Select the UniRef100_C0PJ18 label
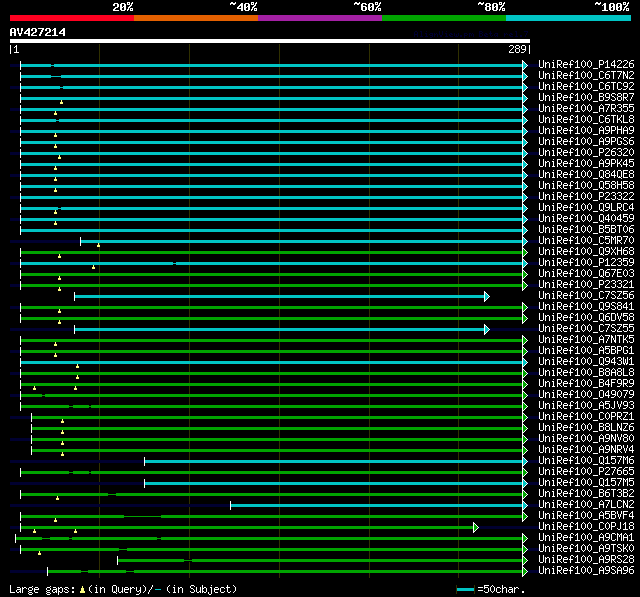This screenshot has height=597, width=640. click(586, 527)
